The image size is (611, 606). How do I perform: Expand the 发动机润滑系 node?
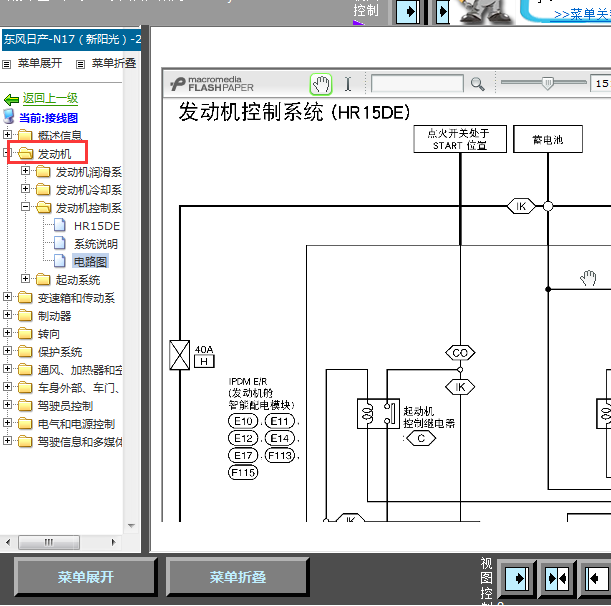coord(25,171)
